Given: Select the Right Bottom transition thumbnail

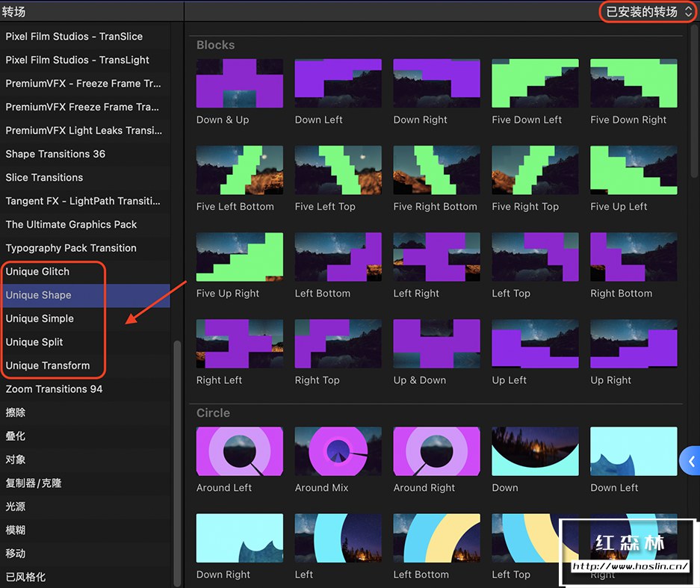Looking at the screenshot, I should point(634,257).
